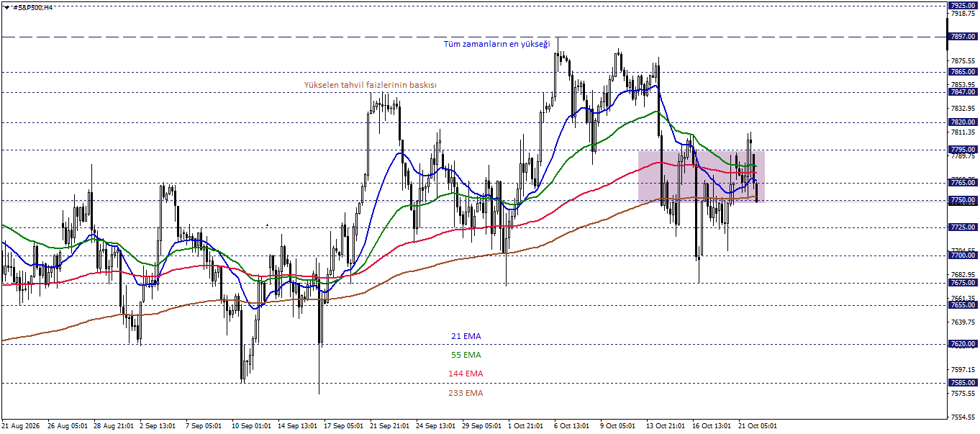Click the 7832.95 price scale value
The height and width of the screenshot is (434, 980).
pos(963,108)
